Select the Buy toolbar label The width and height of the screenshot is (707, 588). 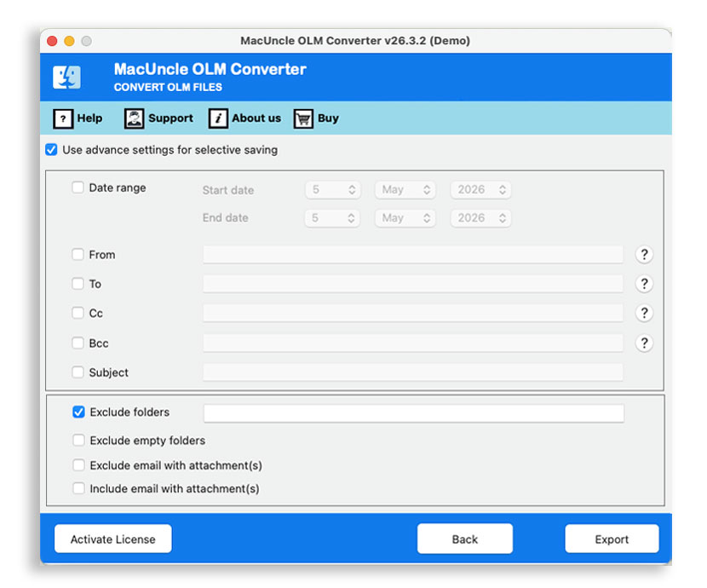coord(328,118)
